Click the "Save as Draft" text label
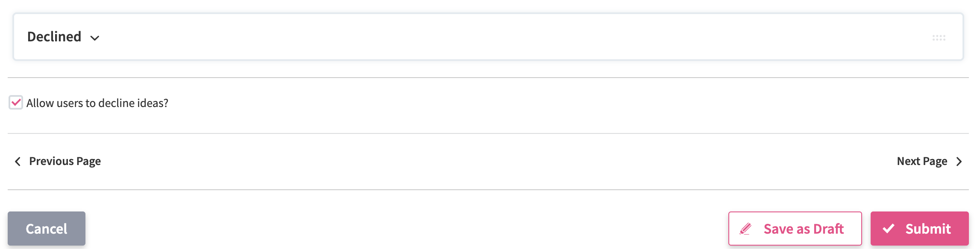 tap(804, 229)
